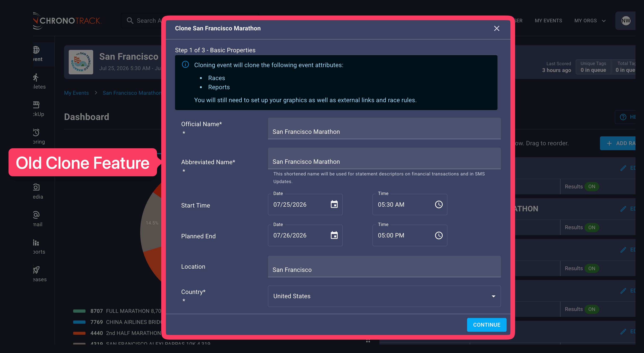Click the edit pencil in the Marathon race row
Image resolution: width=644 pixels, height=353 pixels.
pyautogui.click(x=623, y=209)
